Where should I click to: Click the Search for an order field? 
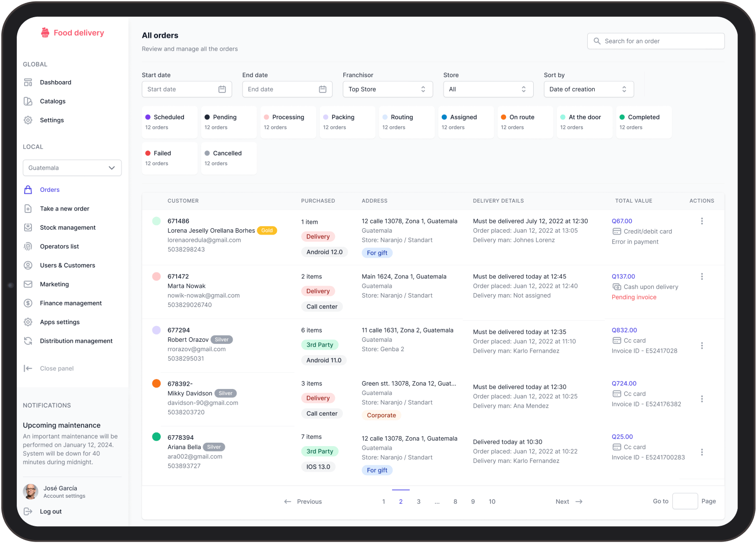pos(656,41)
